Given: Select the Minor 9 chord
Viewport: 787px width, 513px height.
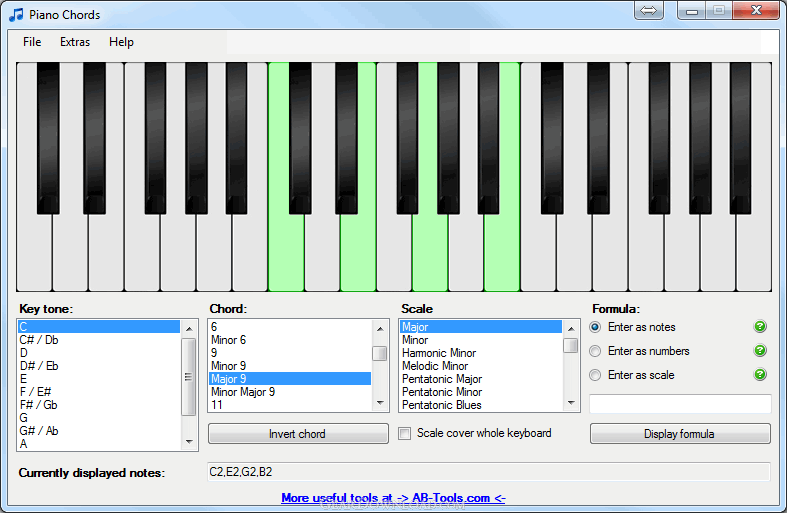Looking at the screenshot, I should tap(290, 366).
